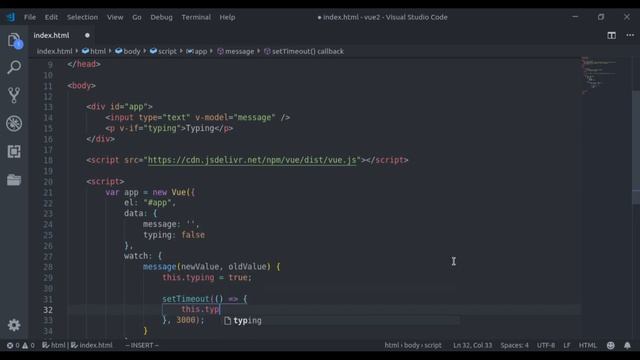Screen dimensions: 640x360
Task: Click the message breadcrumb segment
Action: point(236,51)
